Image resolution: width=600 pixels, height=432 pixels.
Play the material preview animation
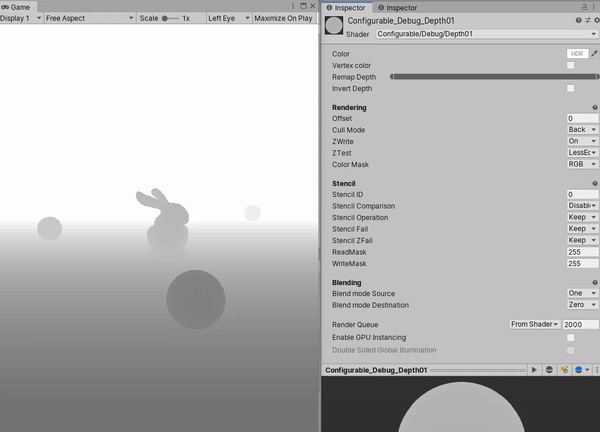(534, 370)
